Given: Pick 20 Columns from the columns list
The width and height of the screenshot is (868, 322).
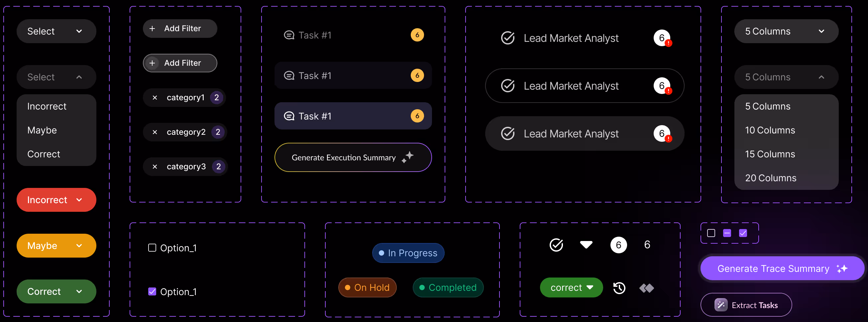Looking at the screenshot, I should click(787, 178).
